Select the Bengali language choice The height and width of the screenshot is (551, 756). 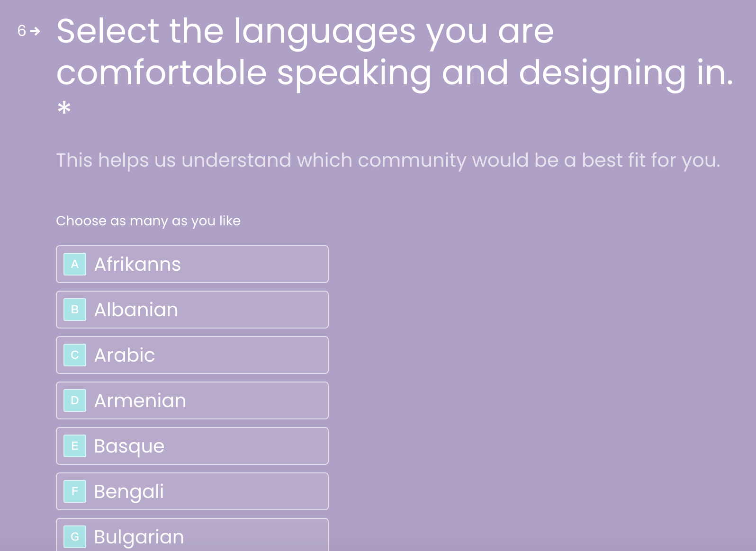tap(192, 491)
